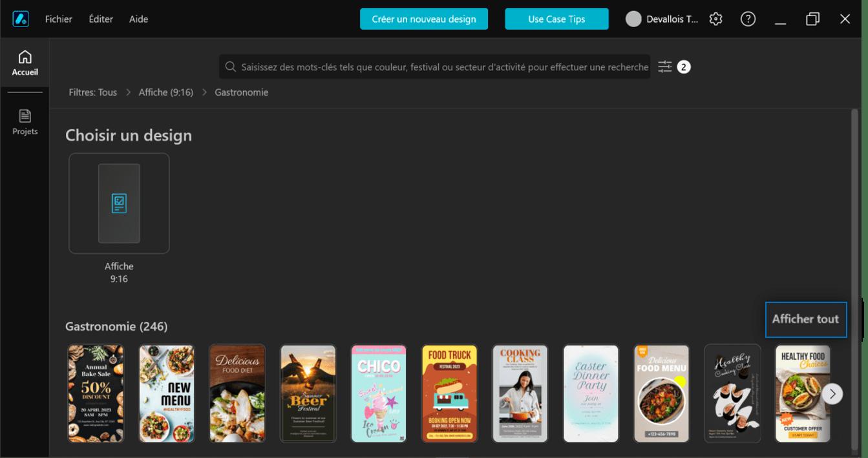The height and width of the screenshot is (458, 868).
Task: Restore the window size
Action: 812,19
